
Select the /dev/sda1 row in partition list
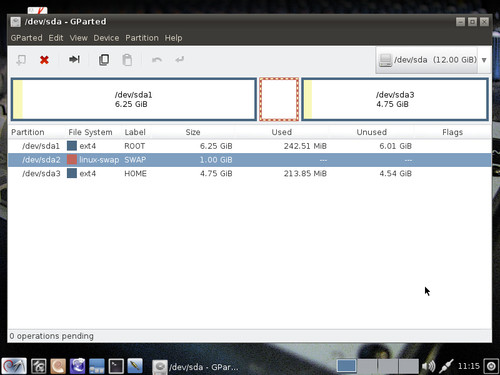249,146
